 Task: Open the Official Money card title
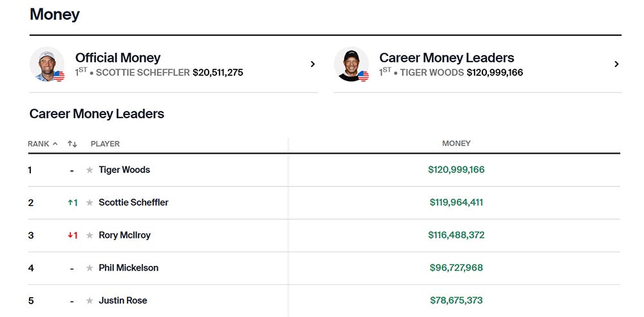coord(118,58)
